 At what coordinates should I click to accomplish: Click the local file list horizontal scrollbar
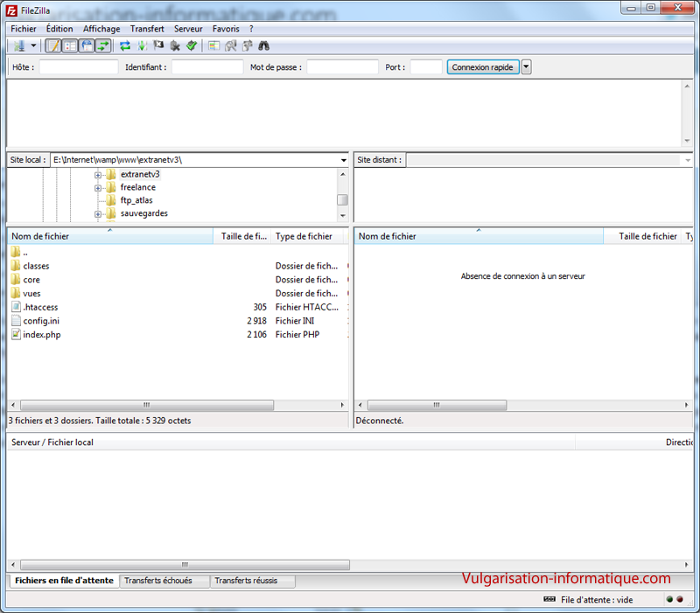tap(146, 406)
